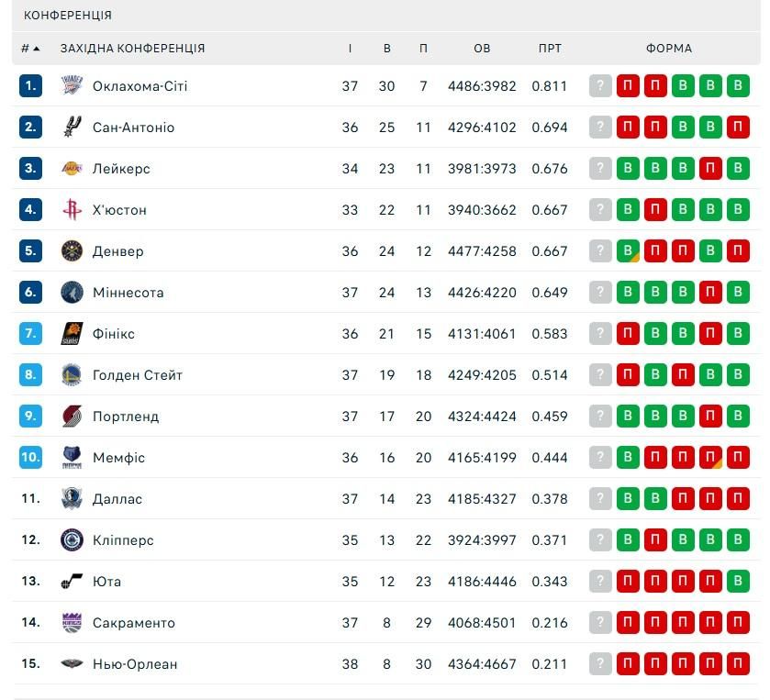Open the Міннесота team link
Screen dimensions: 770x700
[128, 293]
